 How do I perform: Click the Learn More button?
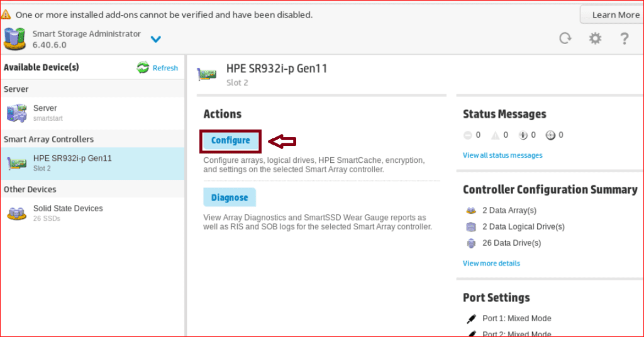click(x=614, y=14)
